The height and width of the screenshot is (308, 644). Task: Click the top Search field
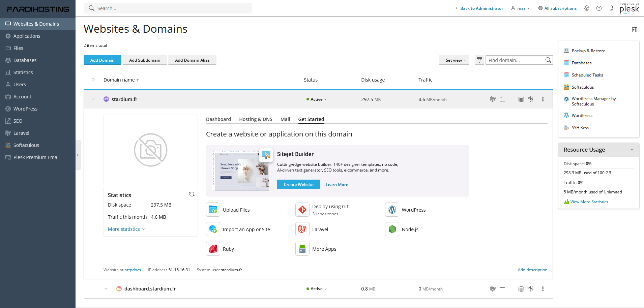point(168,8)
